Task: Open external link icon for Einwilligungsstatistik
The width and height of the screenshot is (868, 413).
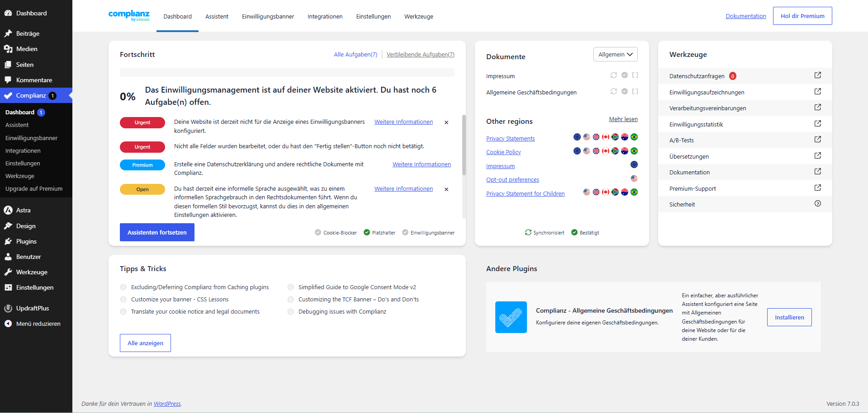Action: coord(817,124)
